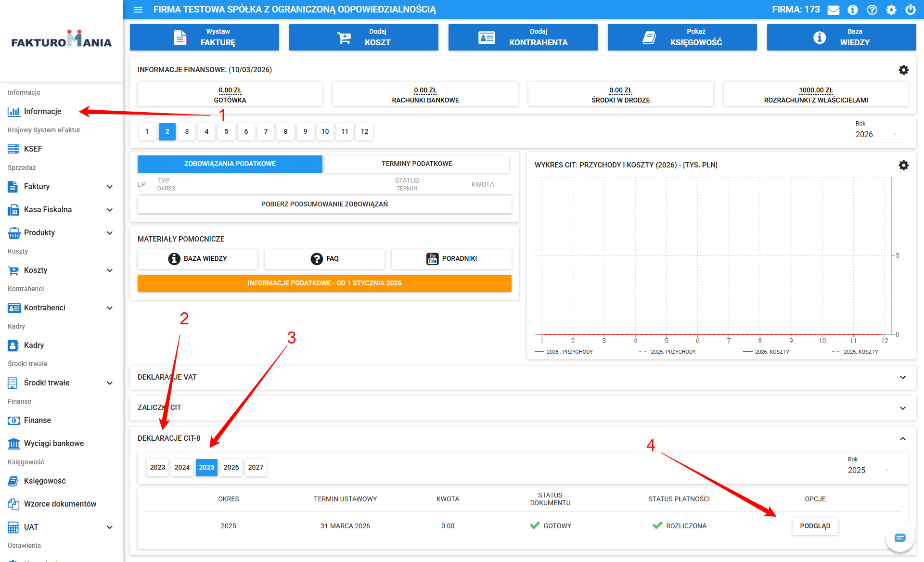Expand the Deklaracje VAT section
This screenshot has height=562, width=924.
click(x=903, y=377)
